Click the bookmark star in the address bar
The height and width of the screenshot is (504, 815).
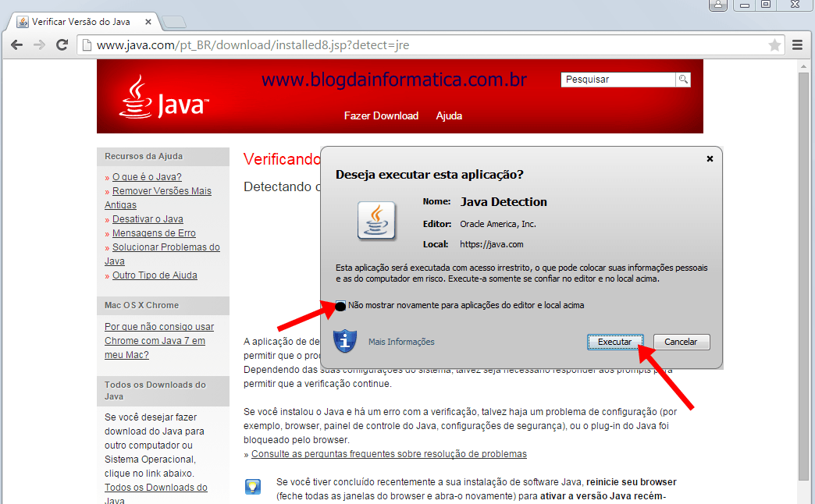[774, 45]
